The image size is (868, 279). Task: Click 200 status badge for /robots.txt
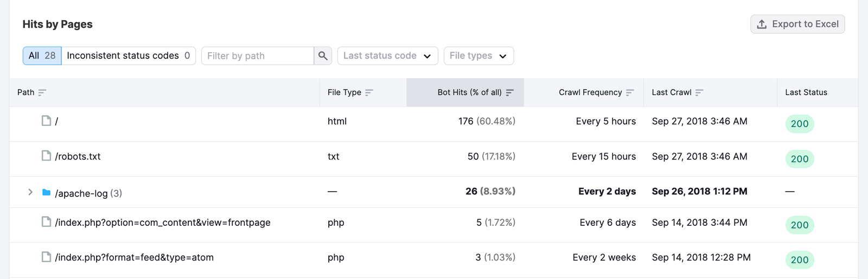point(799,158)
